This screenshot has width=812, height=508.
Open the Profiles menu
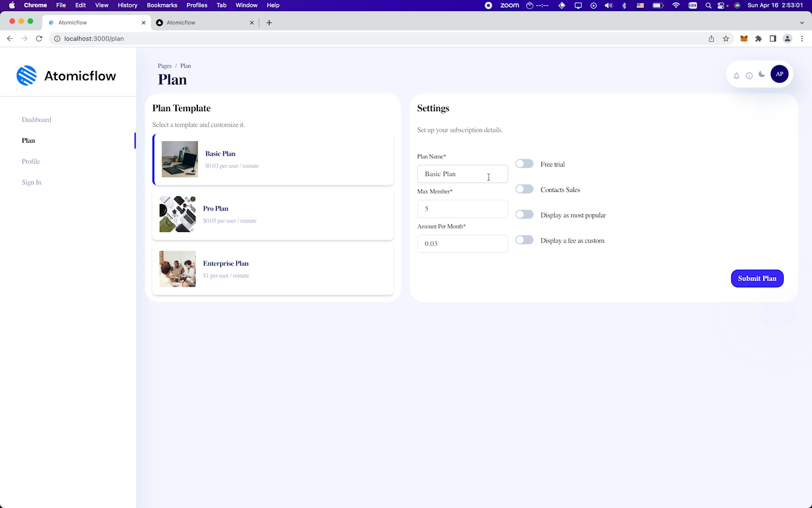coord(197,5)
